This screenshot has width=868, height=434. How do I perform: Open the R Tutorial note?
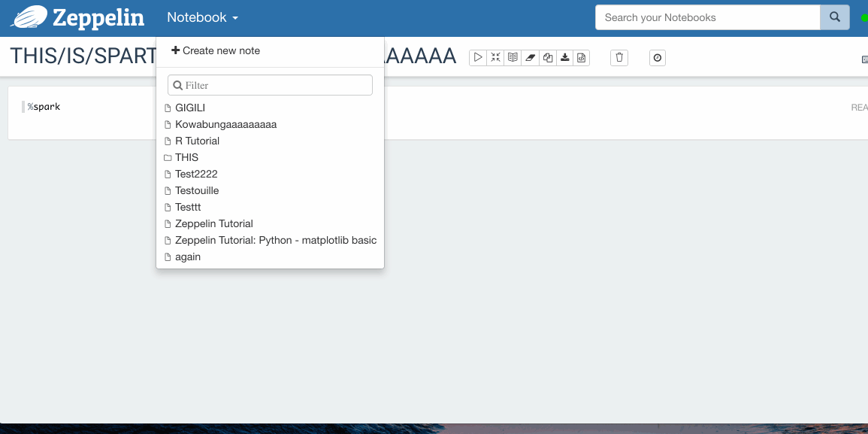tap(197, 141)
